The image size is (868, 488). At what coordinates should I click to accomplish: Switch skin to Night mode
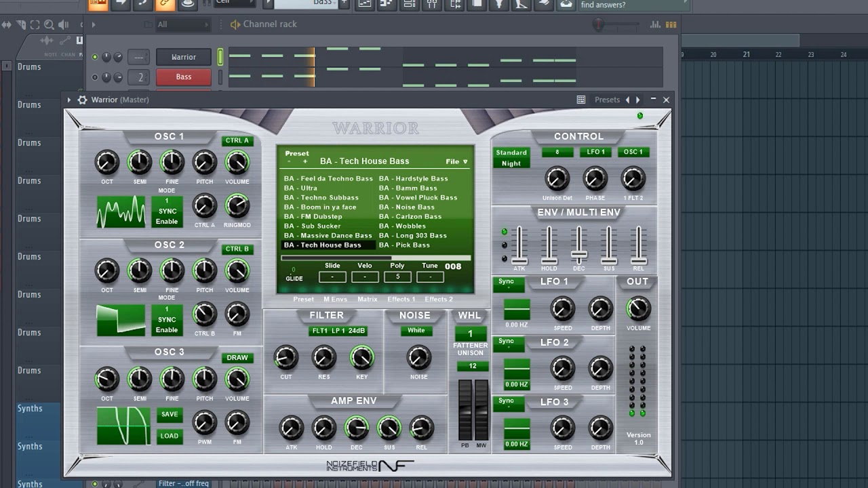(x=511, y=163)
